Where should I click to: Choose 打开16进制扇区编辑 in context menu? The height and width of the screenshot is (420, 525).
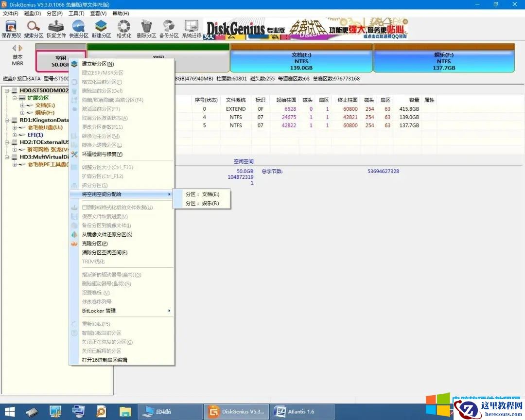point(122,360)
